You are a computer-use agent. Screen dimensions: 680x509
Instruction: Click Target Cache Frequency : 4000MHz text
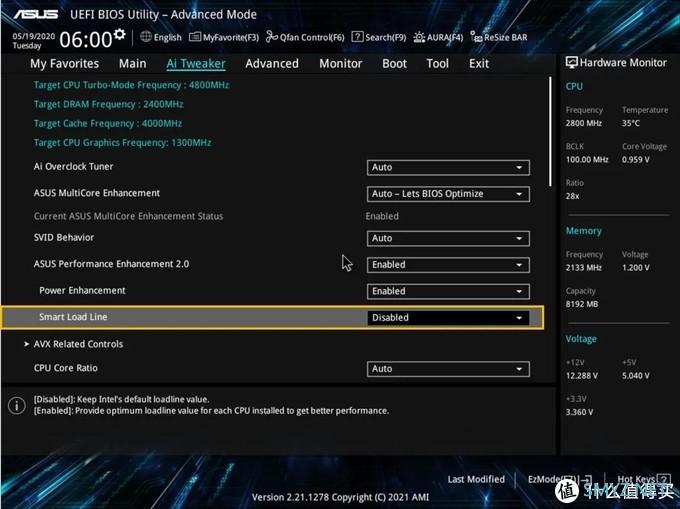[108, 124]
